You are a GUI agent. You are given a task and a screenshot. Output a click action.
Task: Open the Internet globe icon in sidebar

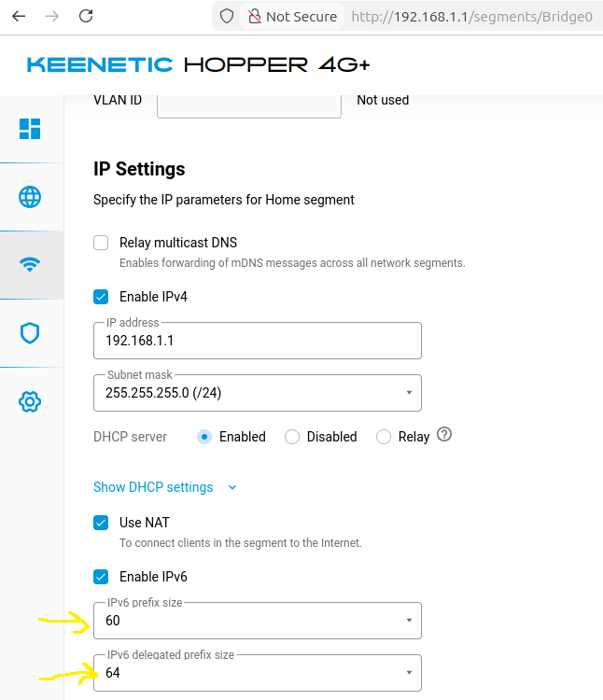[x=30, y=197]
